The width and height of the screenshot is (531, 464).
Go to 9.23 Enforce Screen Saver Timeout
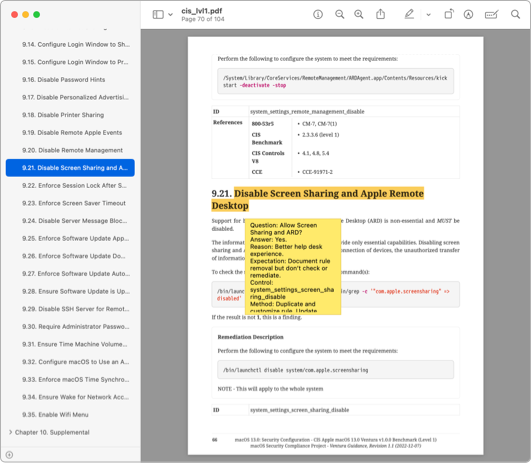[x=74, y=203]
